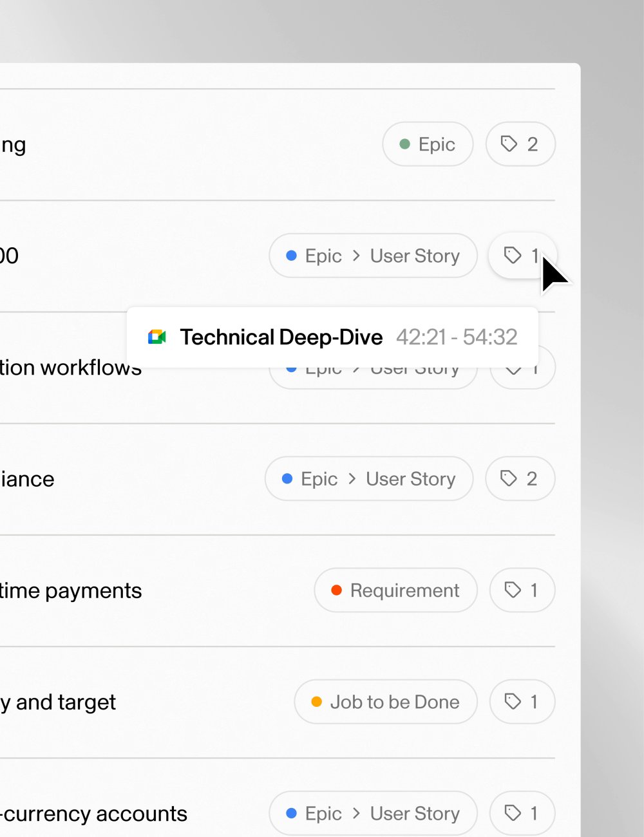Click the Job to be Done pill

(x=386, y=702)
